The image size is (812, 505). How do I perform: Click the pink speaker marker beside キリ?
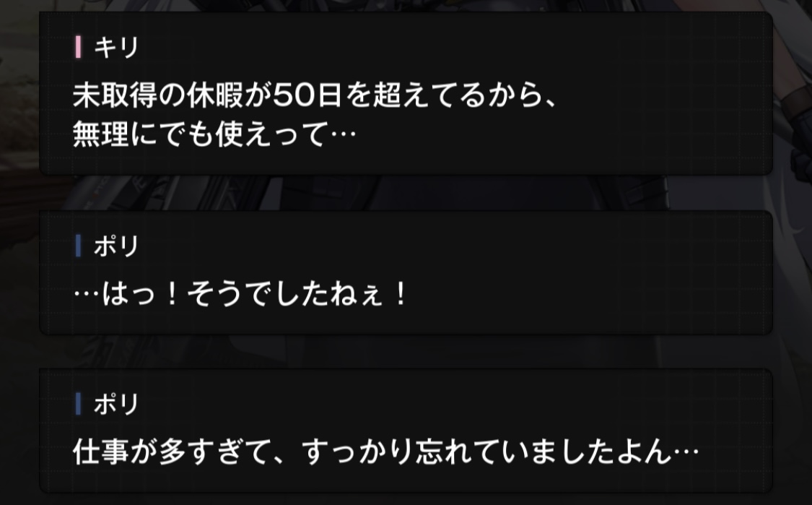point(78,47)
